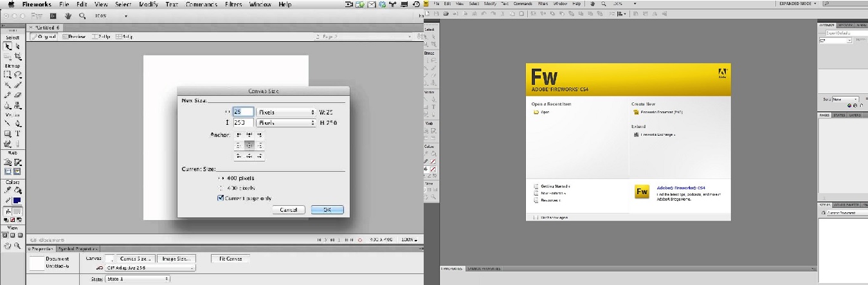Pick the Rectangle Hotspot tool in Web section
This screenshot has height=285, width=868.
(x=8, y=161)
